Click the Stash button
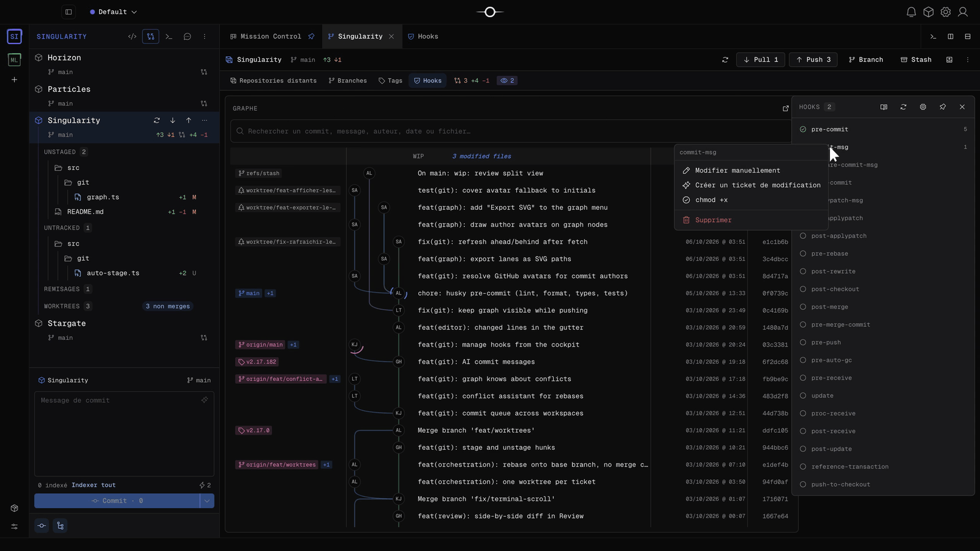 pyautogui.click(x=916, y=60)
